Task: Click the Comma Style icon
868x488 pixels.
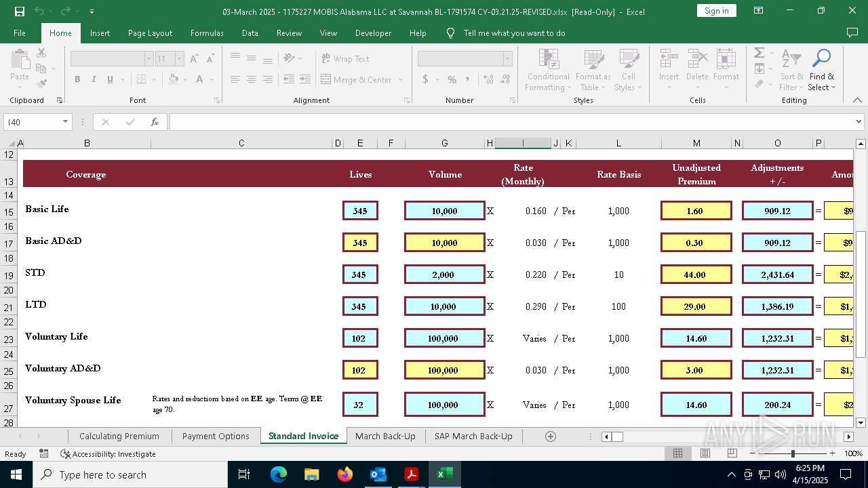Action: tap(468, 79)
